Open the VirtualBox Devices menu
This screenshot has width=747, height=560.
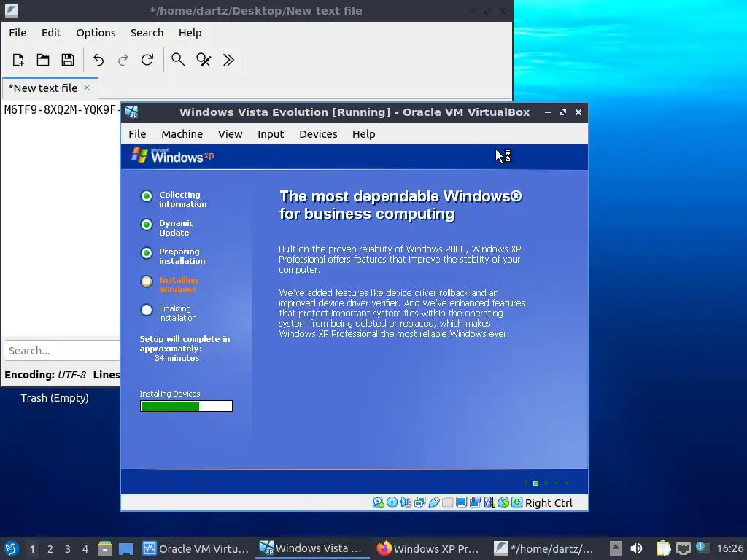point(318,134)
